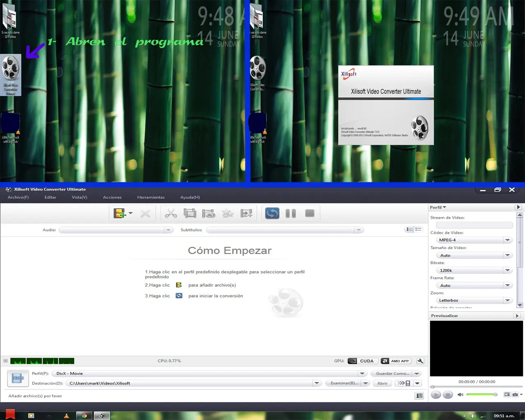Start conversion with the blue Convert button

pos(272,213)
